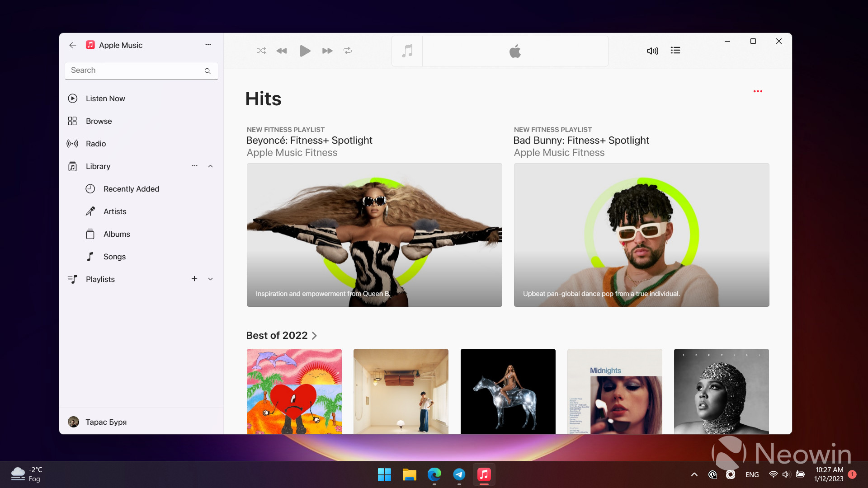Click the volume slider control
Viewport: 868px width, 488px height.
tap(652, 51)
